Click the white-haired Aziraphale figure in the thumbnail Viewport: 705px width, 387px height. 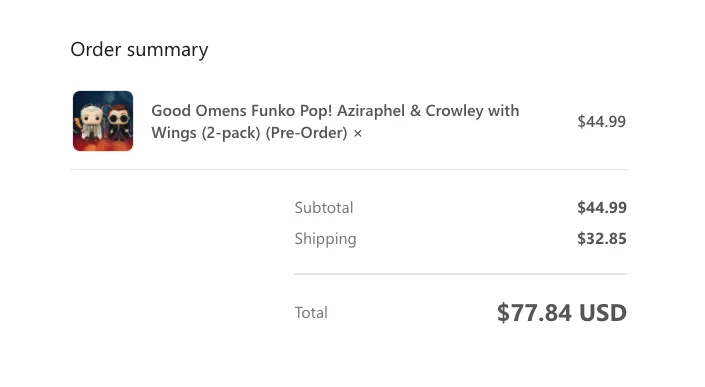pyautogui.click(x=91, y=120)
